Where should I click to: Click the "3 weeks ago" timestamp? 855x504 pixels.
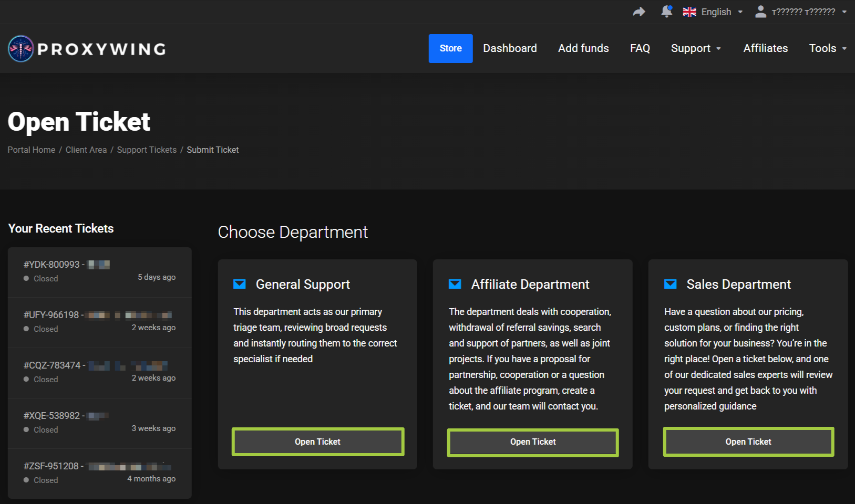(153, 428)
